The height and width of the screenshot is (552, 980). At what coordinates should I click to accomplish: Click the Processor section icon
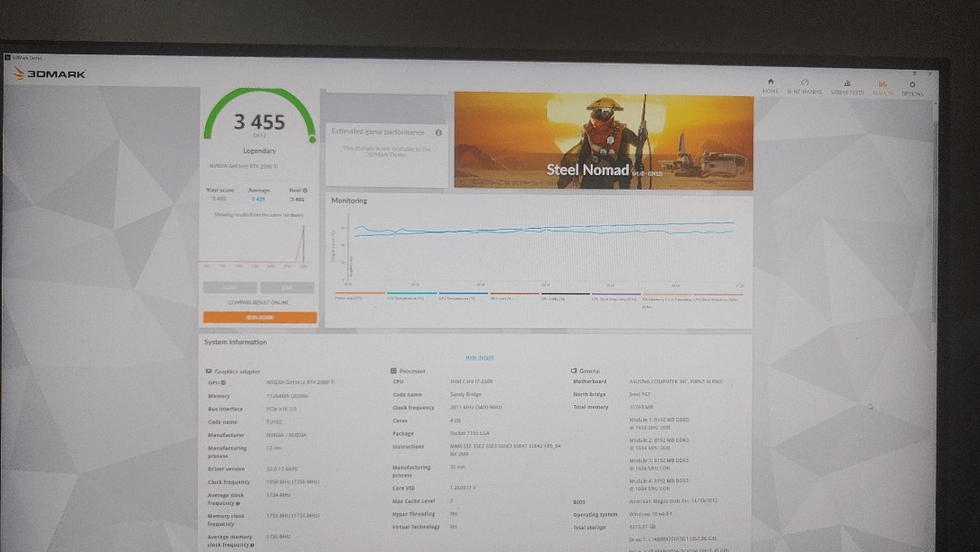[393, 370]
